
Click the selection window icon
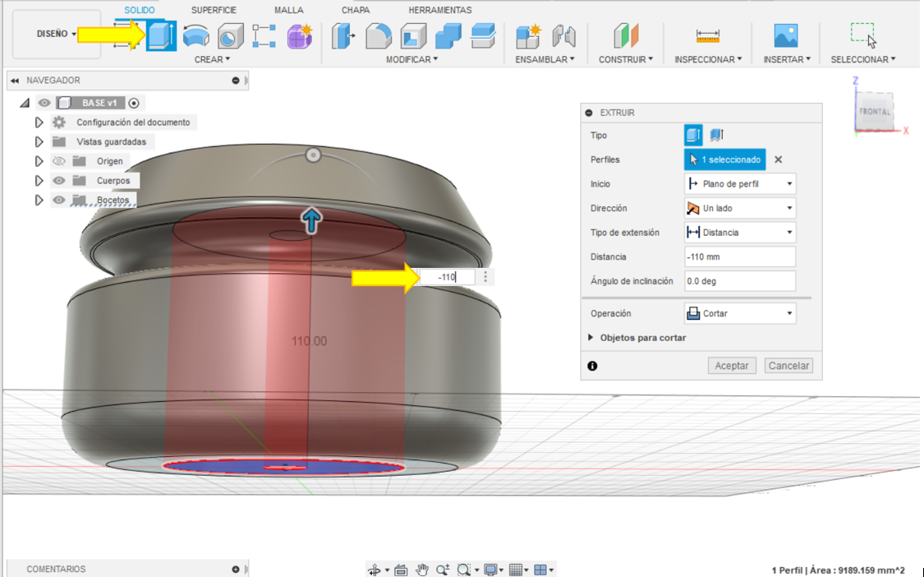(863, 35)
